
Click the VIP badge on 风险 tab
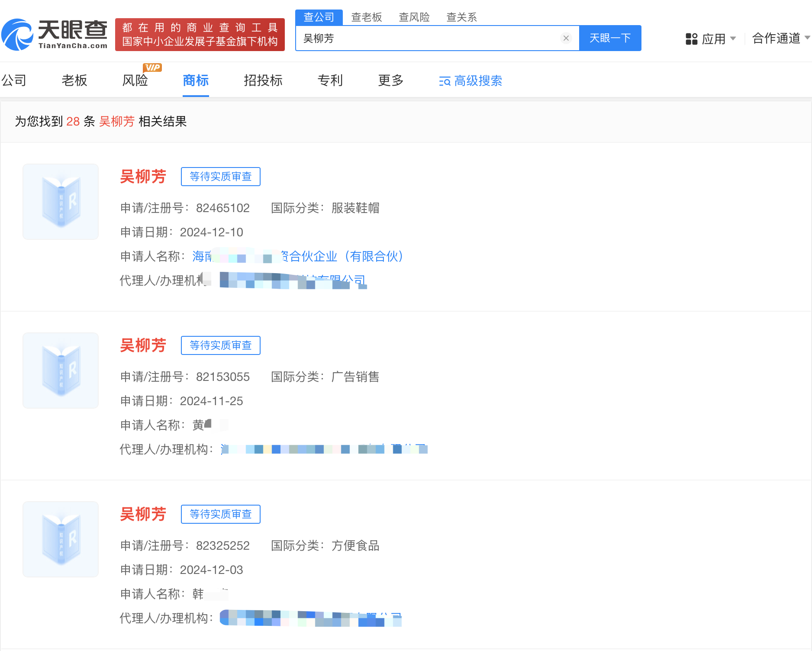(152, 67)
